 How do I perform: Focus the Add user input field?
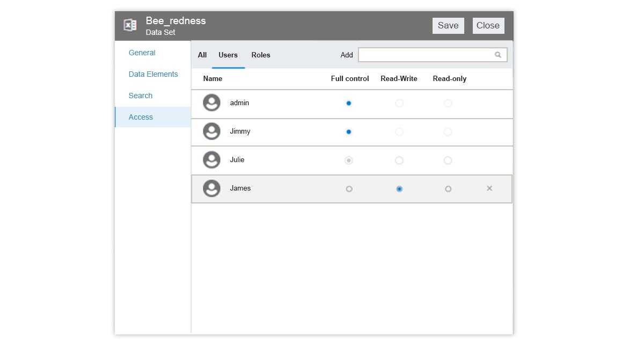click(x=426, y=55)
